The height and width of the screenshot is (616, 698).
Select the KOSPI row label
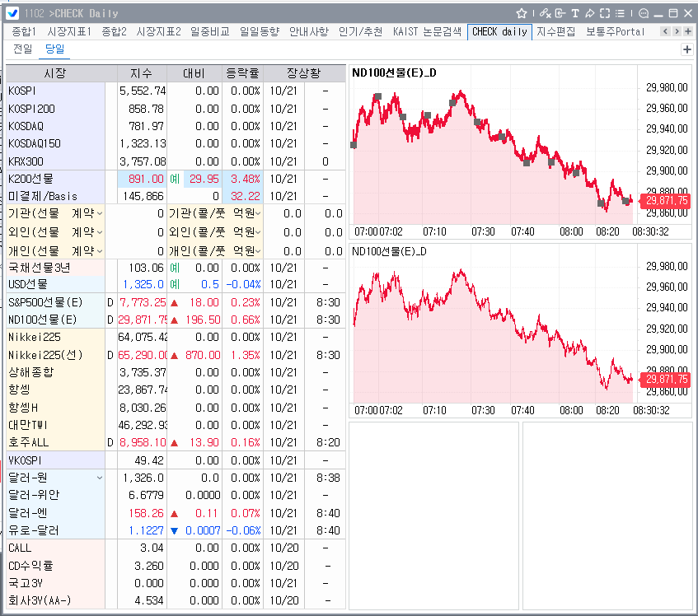point(21,91)
